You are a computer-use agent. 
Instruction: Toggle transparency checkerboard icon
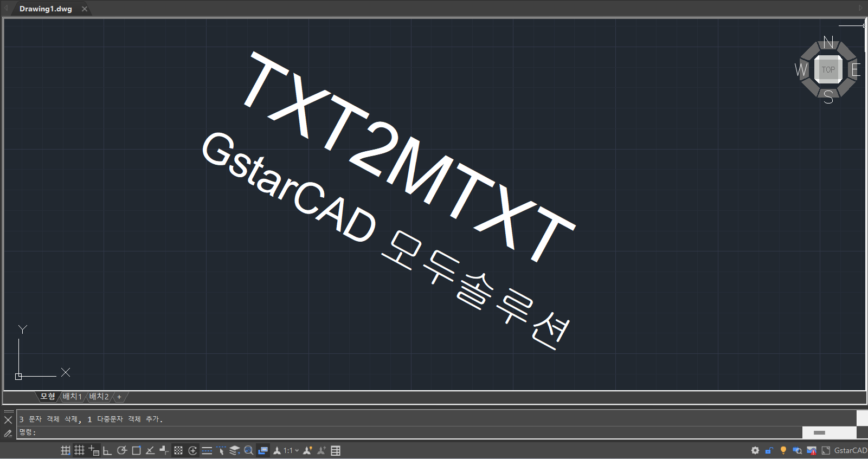[x=178, y=450]
